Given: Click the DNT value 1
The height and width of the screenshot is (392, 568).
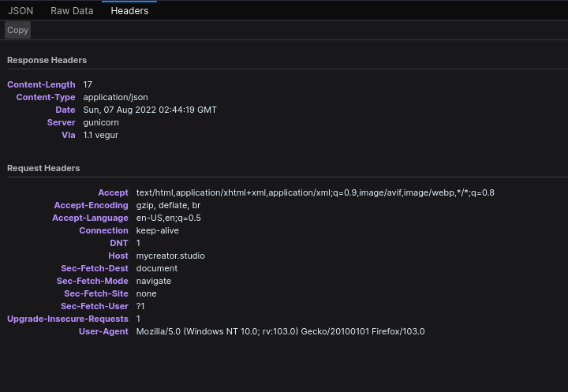Looking at the screenshot, I should click(138, 243).
